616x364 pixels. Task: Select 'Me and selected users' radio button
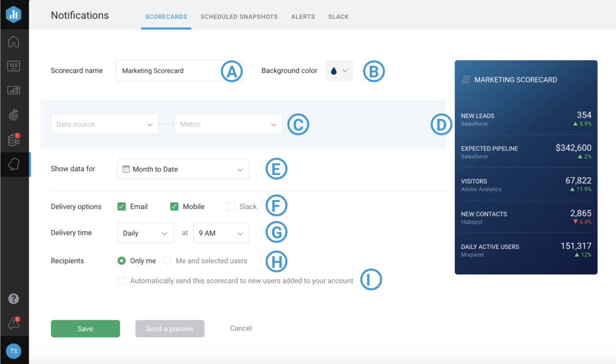[x=167, y=261]
